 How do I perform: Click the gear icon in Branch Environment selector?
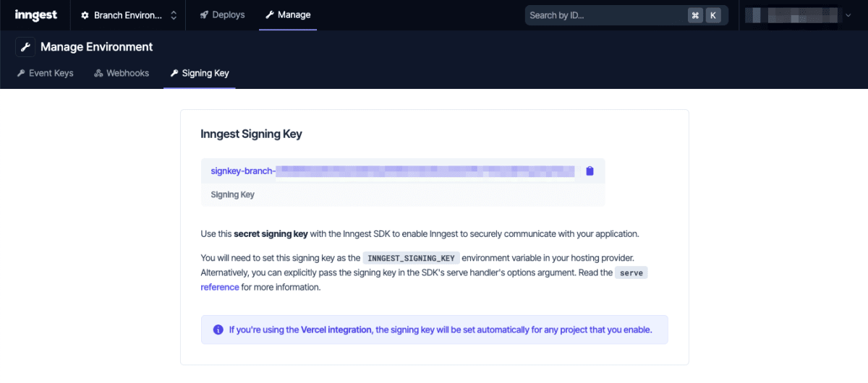(x=85, y=15)
